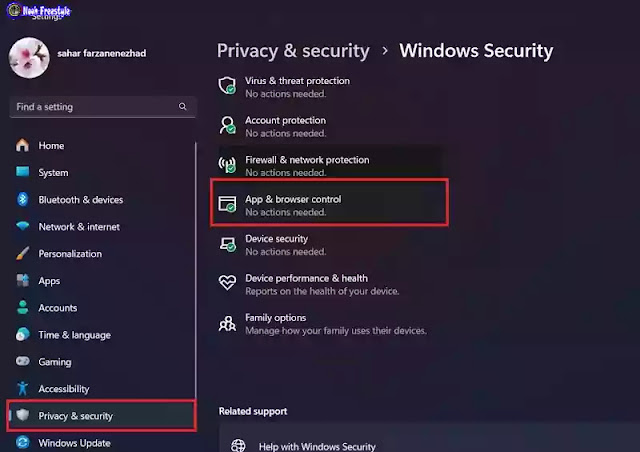Focus the Find a setting search box
The height and width of the screenshot is (452, 640).
tap(102, 107)
